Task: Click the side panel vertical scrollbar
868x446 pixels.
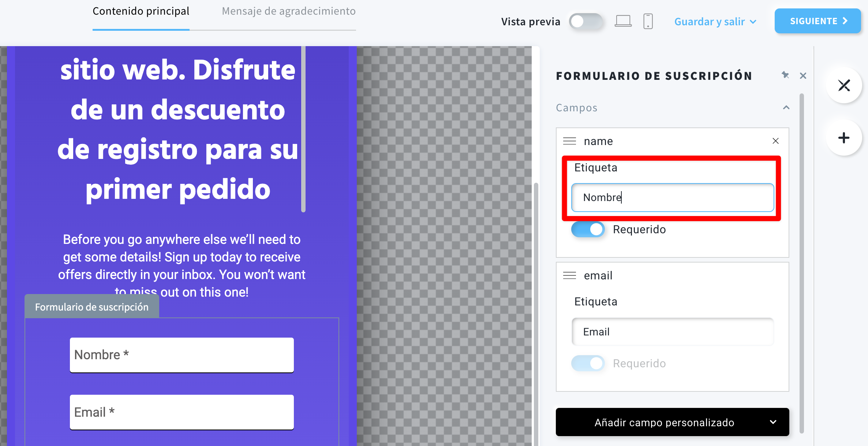Action: [x=801, y=264]
